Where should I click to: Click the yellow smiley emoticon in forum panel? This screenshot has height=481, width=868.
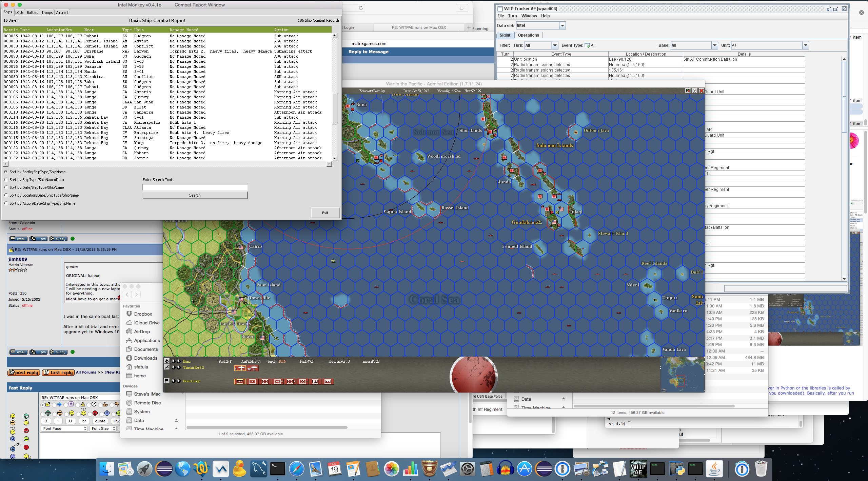coord(13,416)
